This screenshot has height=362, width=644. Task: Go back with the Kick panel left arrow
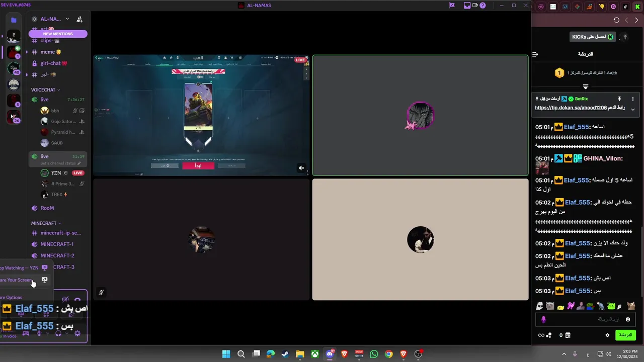(x=626, y=20)
